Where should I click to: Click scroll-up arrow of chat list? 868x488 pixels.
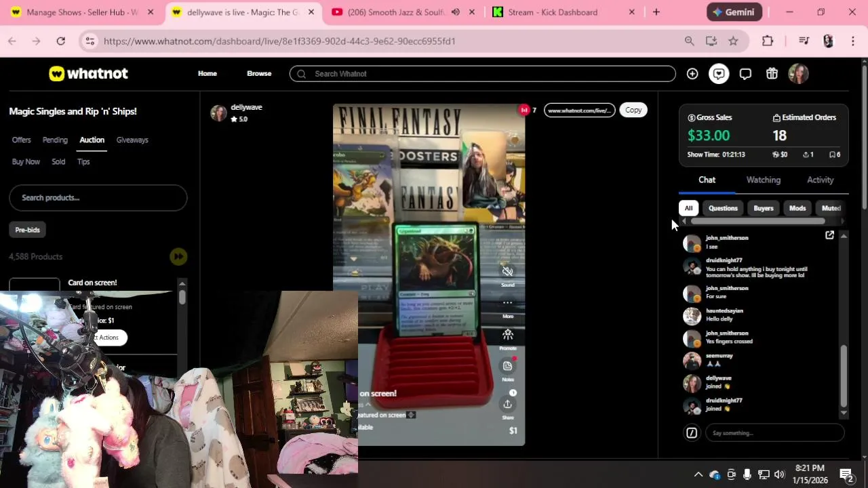tap(844, 236)
